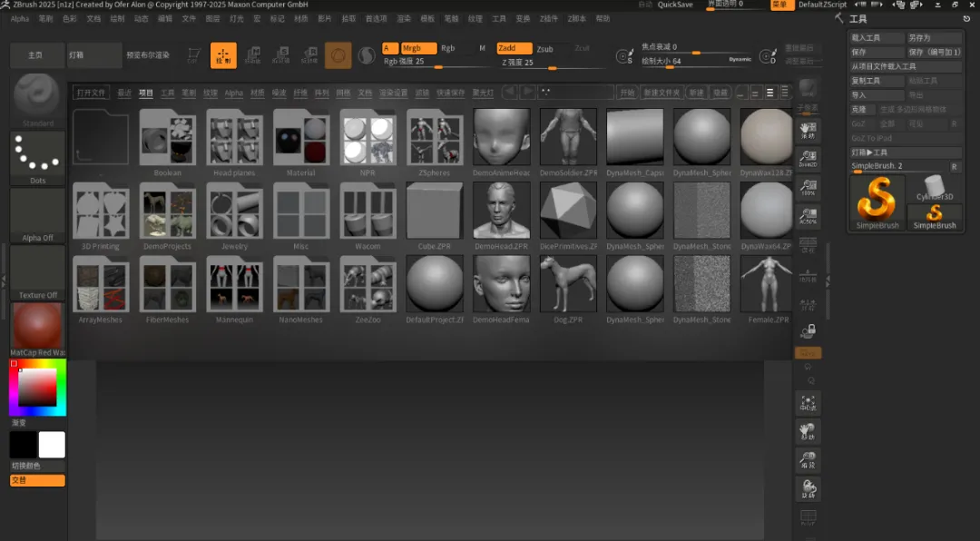Collapse right tray via divider arrows
Screen dimensions: 980x541
pos(828,281)
